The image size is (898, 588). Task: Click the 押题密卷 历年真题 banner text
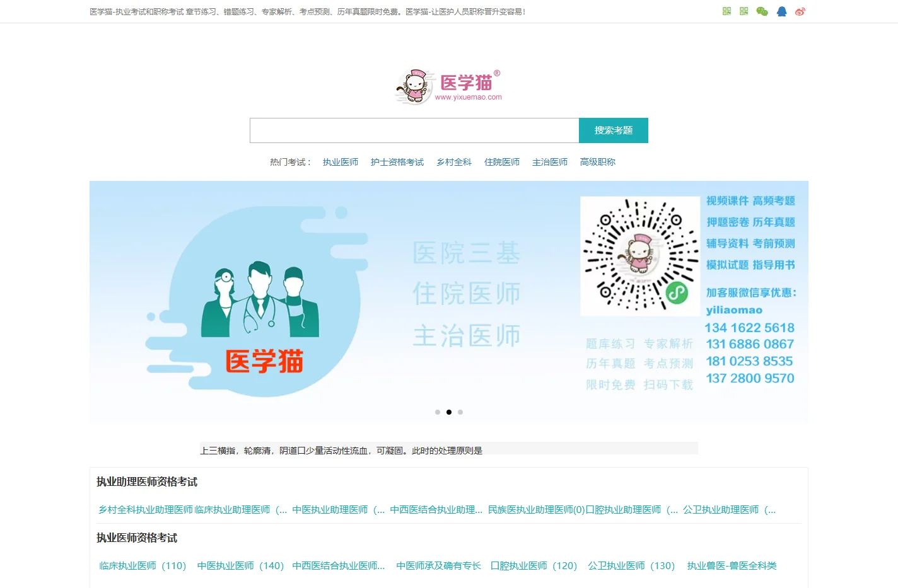click(750, 222)
